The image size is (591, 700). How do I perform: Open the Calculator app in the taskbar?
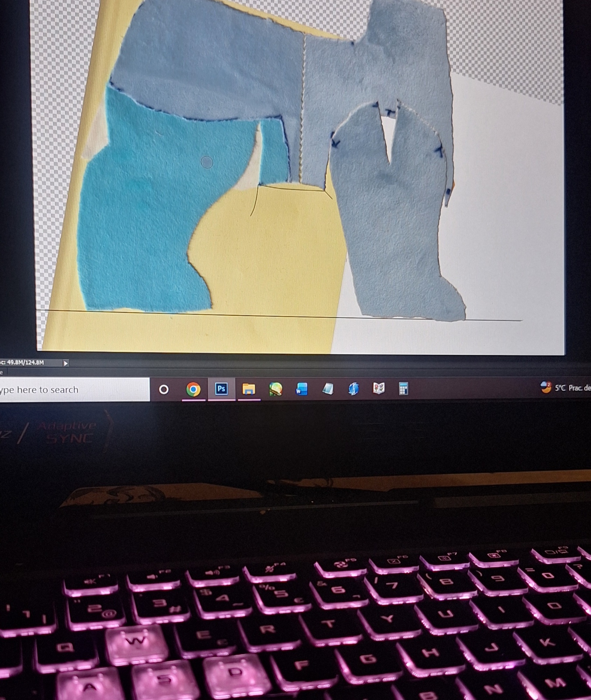tap(403, 389)
